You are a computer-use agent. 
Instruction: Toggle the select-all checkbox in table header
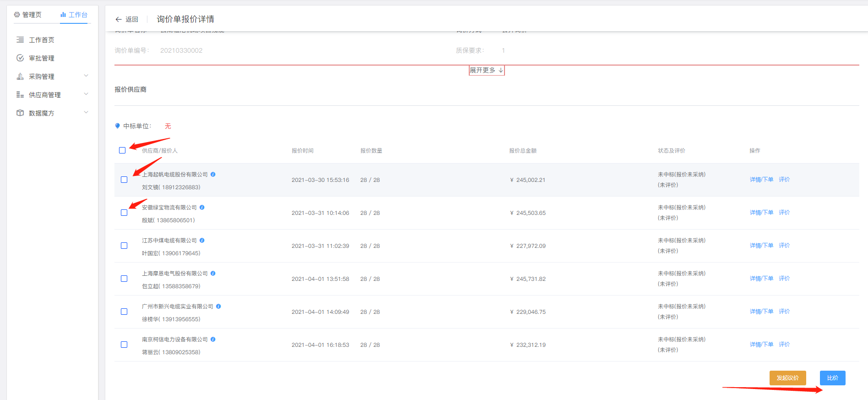coord(122,150)
